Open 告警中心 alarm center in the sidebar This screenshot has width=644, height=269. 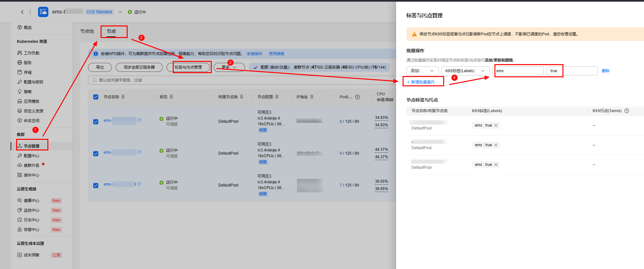tap(28, 229)
